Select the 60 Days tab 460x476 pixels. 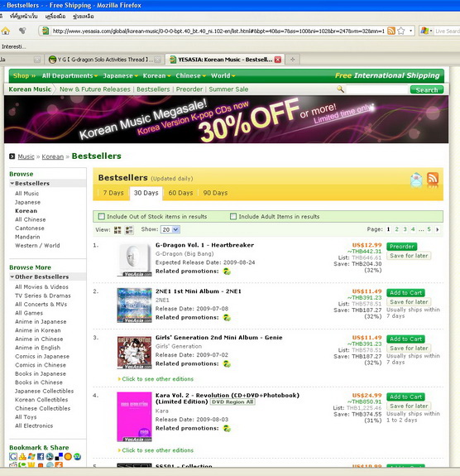click(180, 193)
